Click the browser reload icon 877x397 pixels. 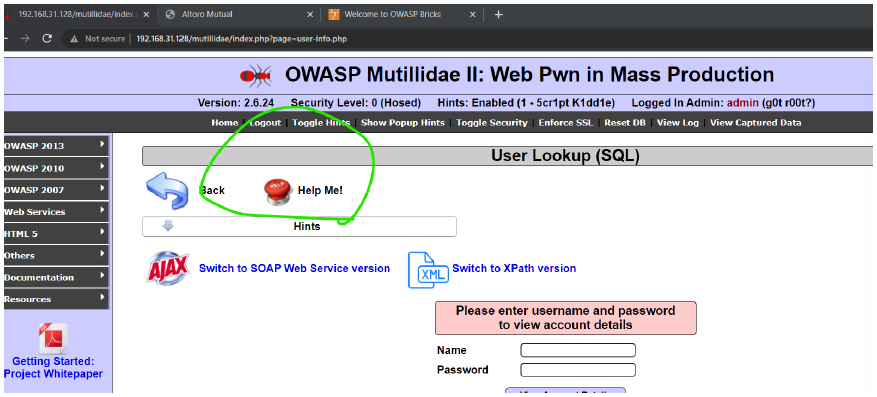click(x=47, y=39)
